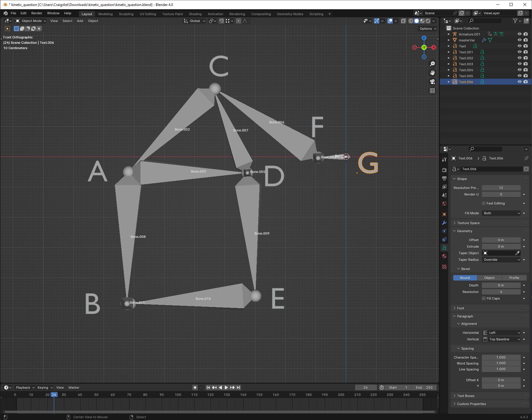Image resolution: width=532 pixels, height=420 pixels.
Task: Open the Texture properties tab
Action: pyautogui.click(x=444, y=267)
